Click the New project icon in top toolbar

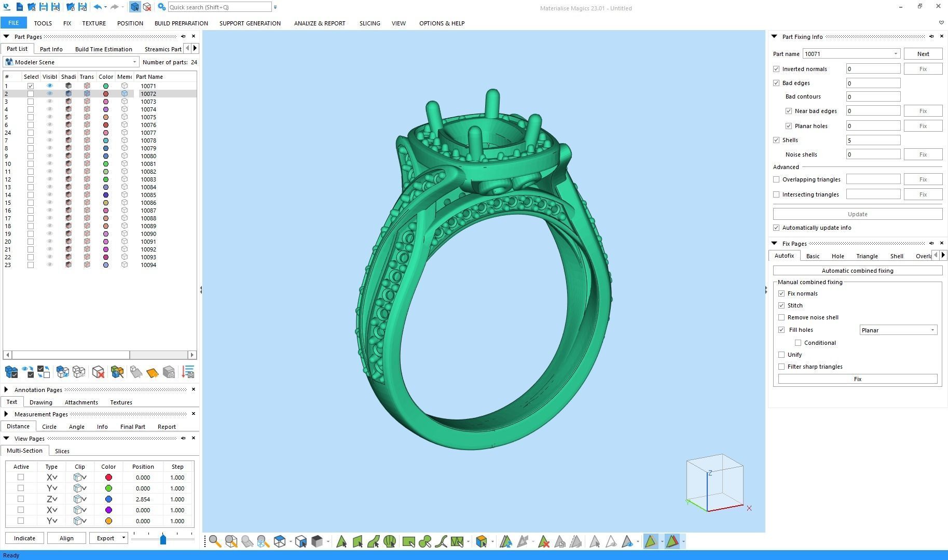click(19, 7)
